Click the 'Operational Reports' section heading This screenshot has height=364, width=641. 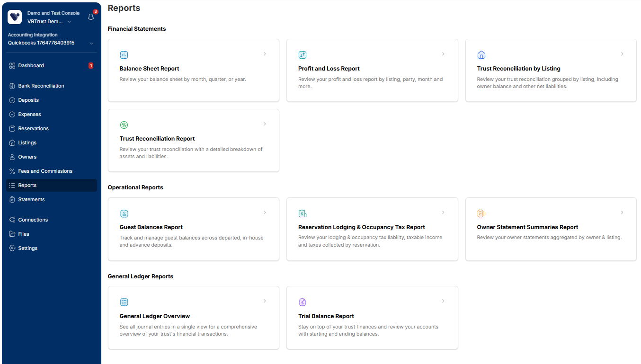135,187
